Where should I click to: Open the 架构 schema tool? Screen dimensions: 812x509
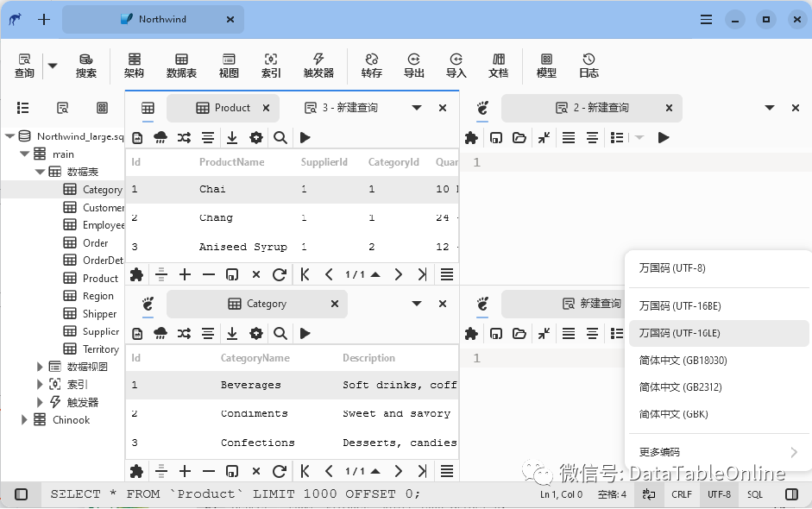[x=134, y=66]
